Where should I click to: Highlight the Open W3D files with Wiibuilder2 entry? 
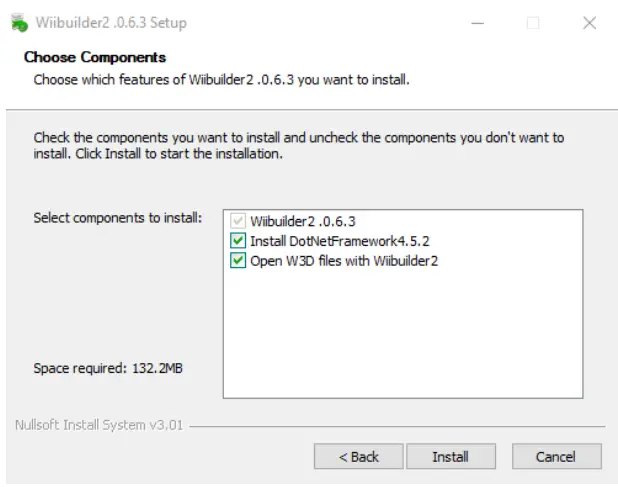click(x=344, y=261)
